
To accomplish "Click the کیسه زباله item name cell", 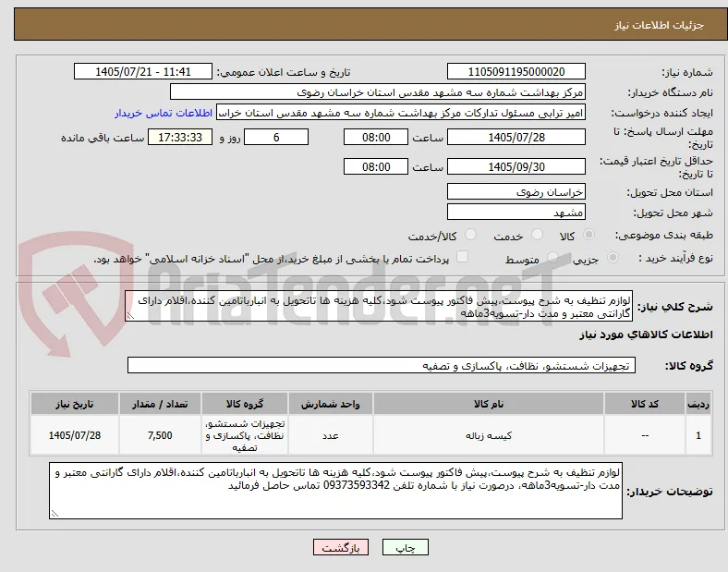I will [489, 435].
